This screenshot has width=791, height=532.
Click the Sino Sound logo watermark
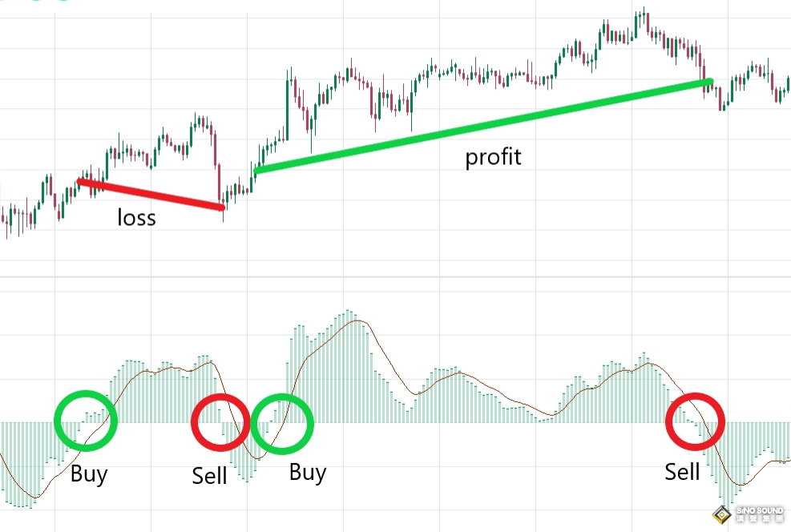[x=749, y=514]
